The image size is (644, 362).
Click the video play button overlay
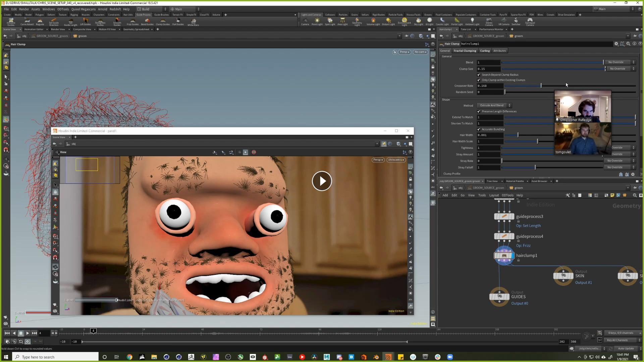(x=322, y=181)
